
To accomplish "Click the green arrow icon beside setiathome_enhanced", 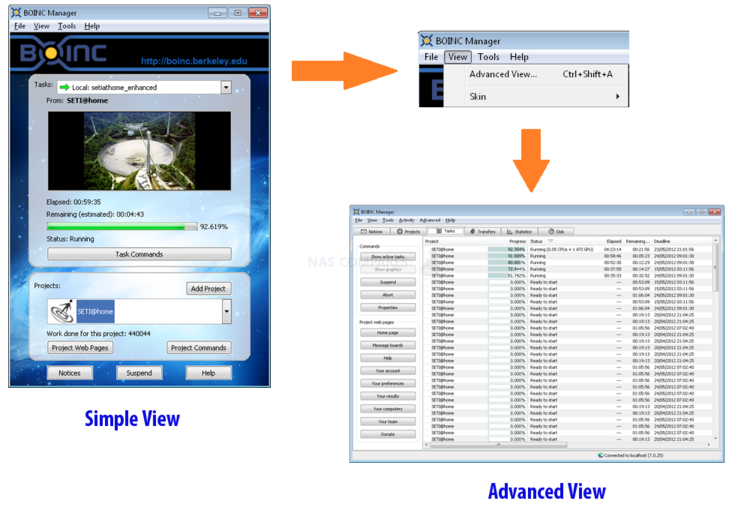I will tap(65, 87).
